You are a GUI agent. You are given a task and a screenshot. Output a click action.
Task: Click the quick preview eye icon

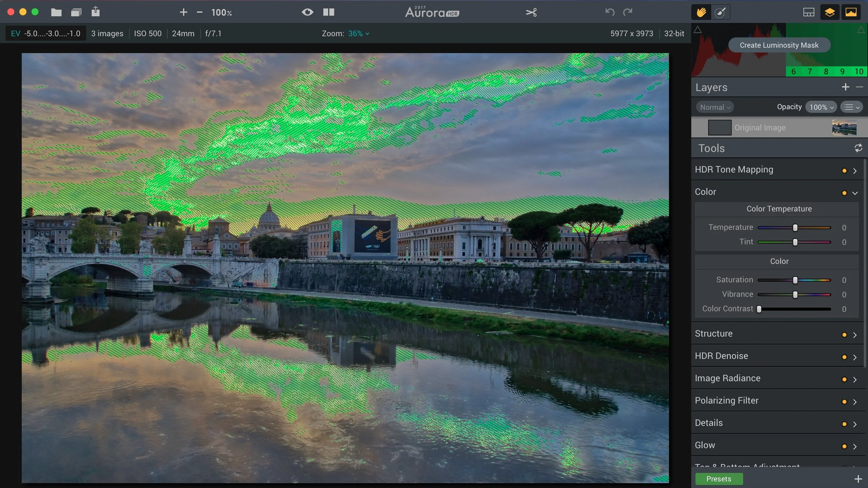[307, 12]
